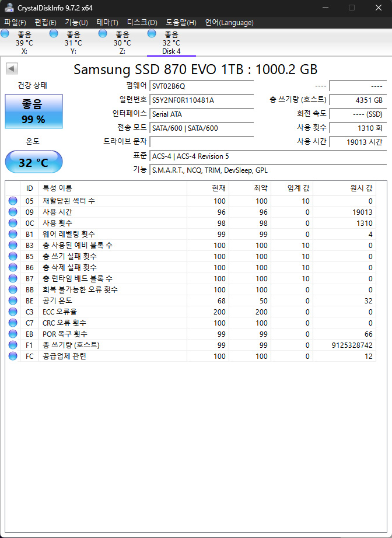Click the empty drive letter field

coord(202,142)
